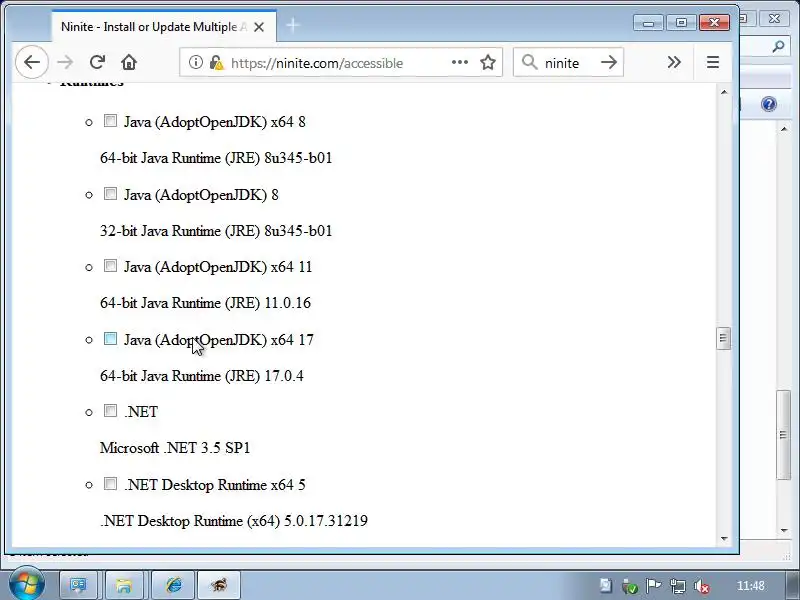Click the ninite.com/accessible address bar
Screen dimensions: 800x600
[341, 62]
